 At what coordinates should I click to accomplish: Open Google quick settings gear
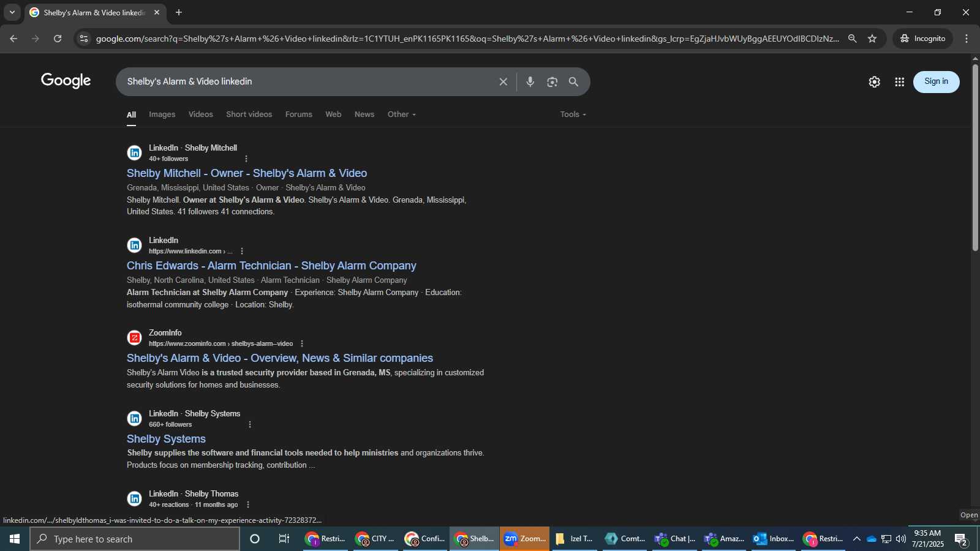(875, 82)
